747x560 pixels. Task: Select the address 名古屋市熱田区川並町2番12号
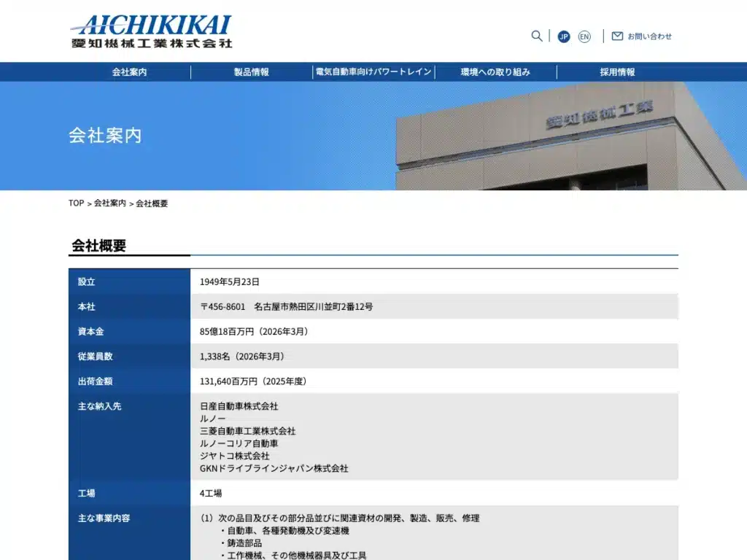click(314, 307)
